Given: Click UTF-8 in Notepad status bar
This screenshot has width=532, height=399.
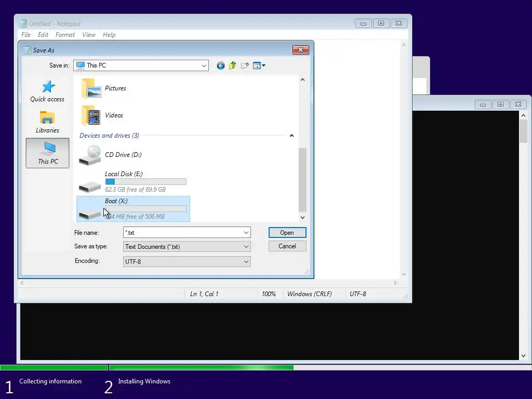Looking at the screenshot, I should [358, 294].
